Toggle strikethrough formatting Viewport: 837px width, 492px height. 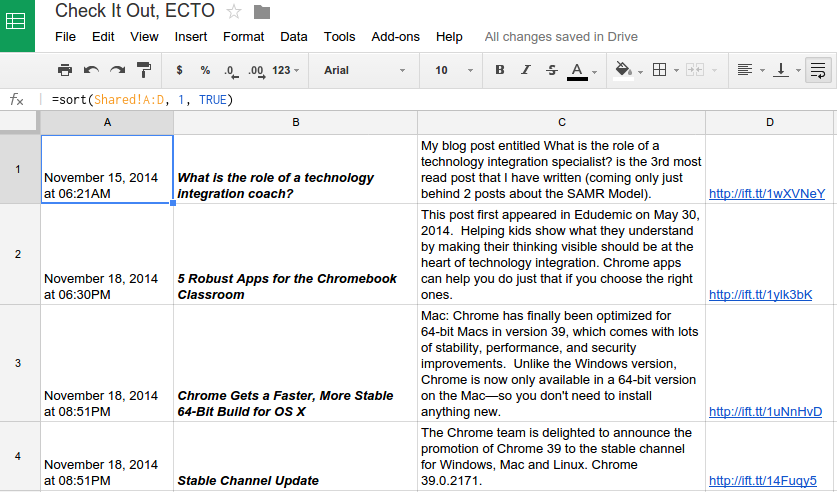(x=552, y=70)
